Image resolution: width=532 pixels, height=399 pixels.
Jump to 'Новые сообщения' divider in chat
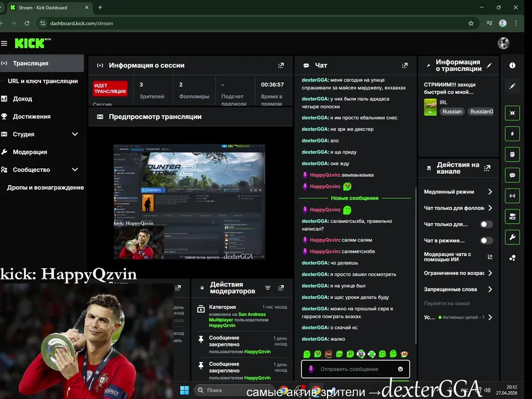point(355,198)
